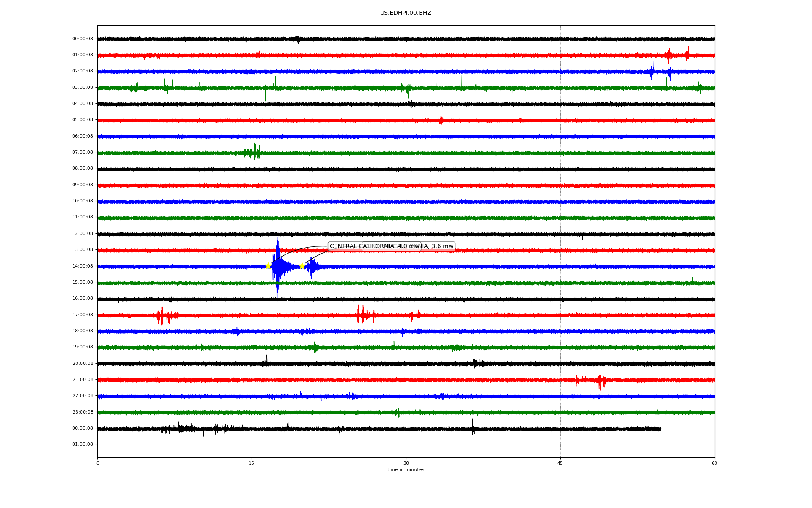
Task: Click the 01:00:08 label at the bottom
Action: 82,444
